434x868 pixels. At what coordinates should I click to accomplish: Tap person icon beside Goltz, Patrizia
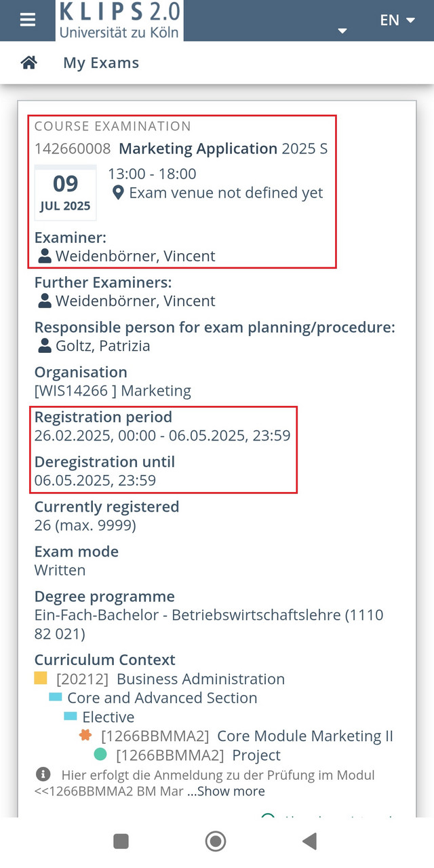45,345
